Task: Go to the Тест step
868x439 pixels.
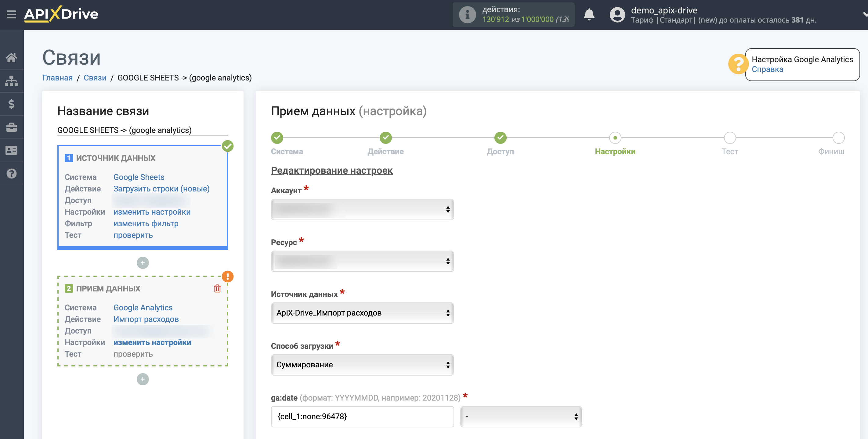Action: click(x=730, y=138)
